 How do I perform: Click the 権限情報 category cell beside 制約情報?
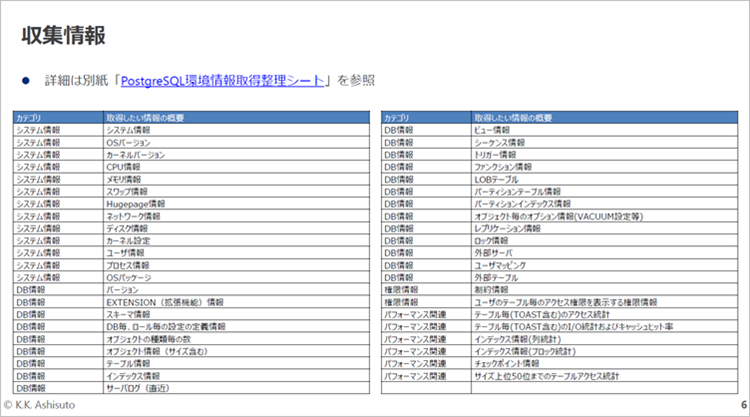[426, 290]
